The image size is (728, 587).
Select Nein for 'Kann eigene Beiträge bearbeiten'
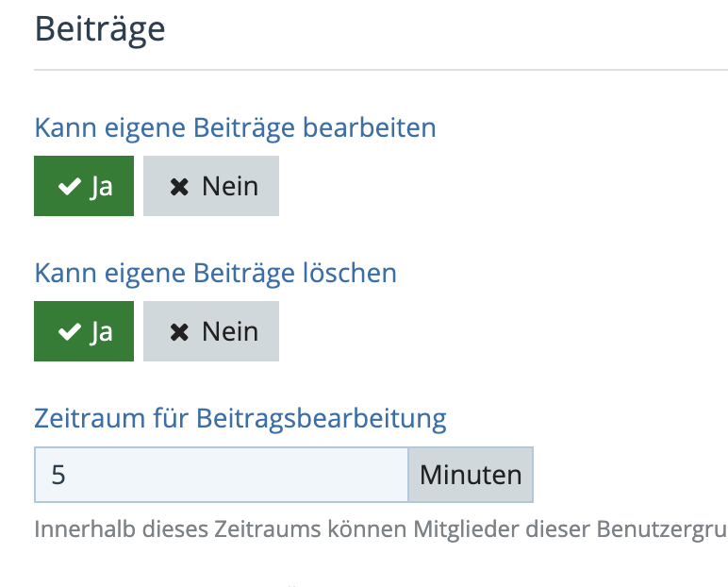(x=211, y=186)
